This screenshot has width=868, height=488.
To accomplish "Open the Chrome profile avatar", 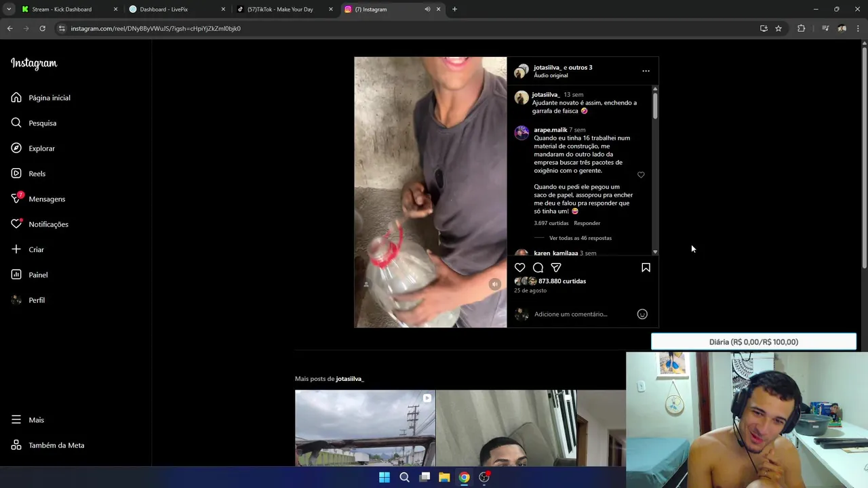I will (842, 28).
